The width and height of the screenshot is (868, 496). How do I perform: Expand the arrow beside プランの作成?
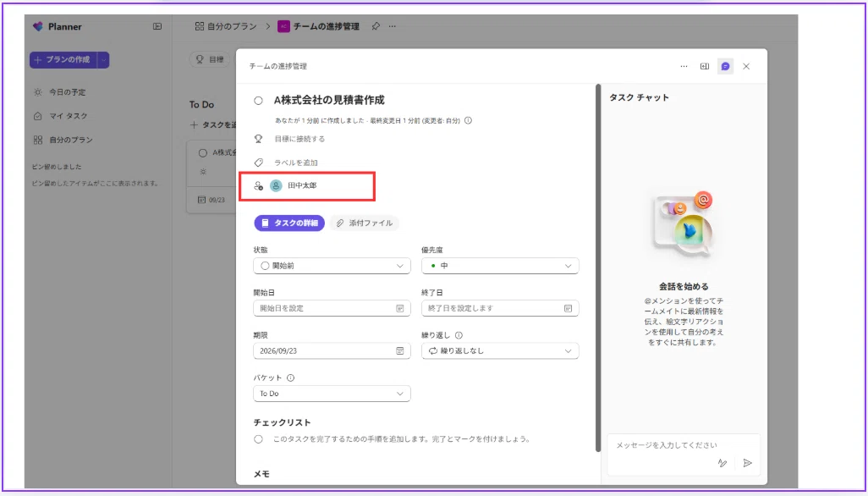pos(103,60)
